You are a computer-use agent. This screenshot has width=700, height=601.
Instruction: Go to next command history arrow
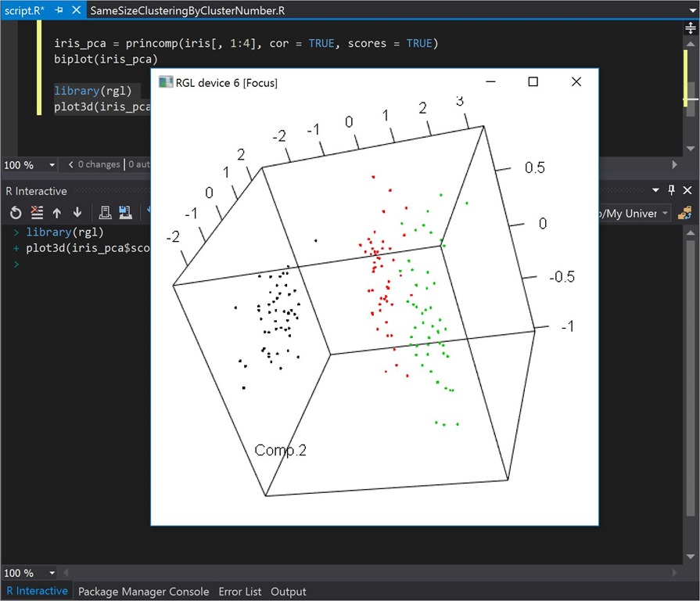click(x=77, y=212)
